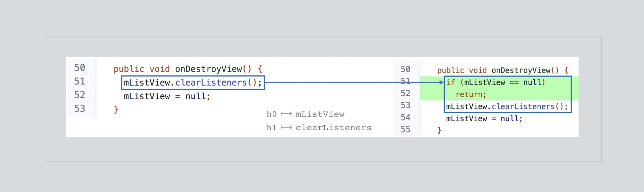Click line number 53 in the left panel
Screen dimensions: 644x192
coord(80,109)
